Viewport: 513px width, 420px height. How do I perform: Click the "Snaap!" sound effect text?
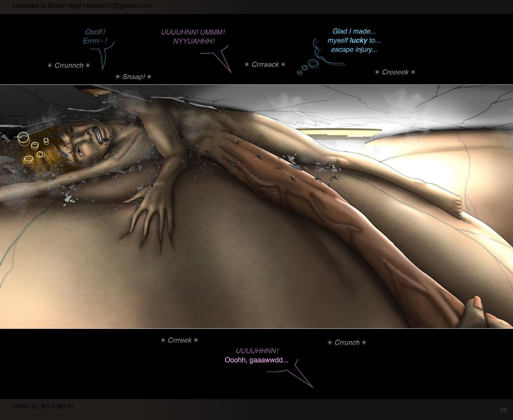coord(133,77)
